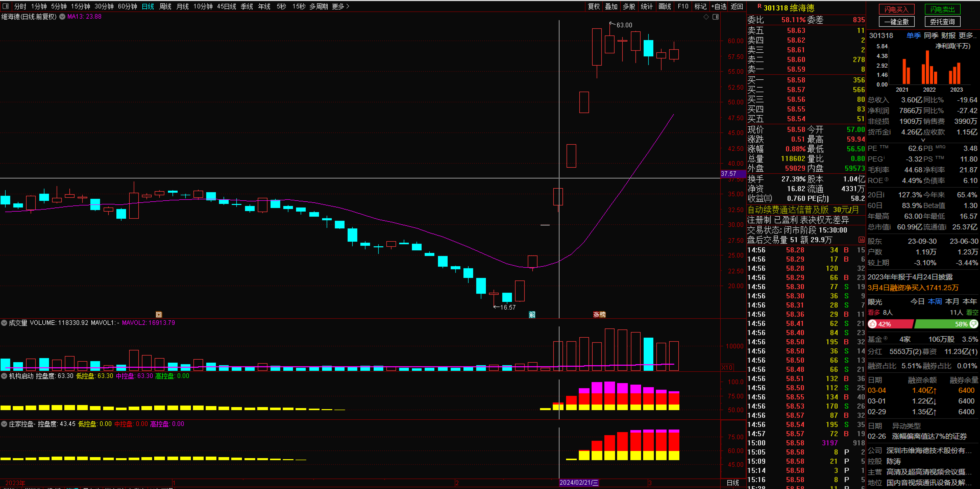Viewport: 980px width, 489px height.
Task: Click the panel layout icon near diamond
Action: point(716,17)
